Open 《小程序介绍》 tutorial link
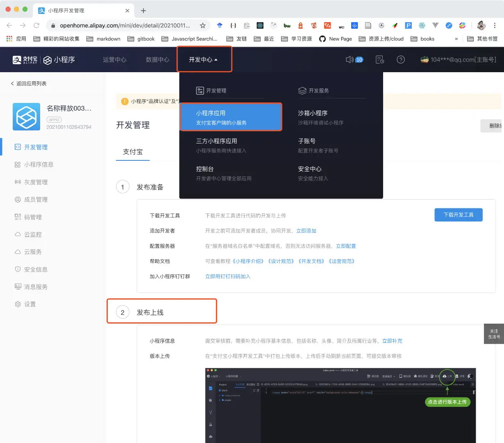This screenshot has width=504, height=443. coord(248,261)
